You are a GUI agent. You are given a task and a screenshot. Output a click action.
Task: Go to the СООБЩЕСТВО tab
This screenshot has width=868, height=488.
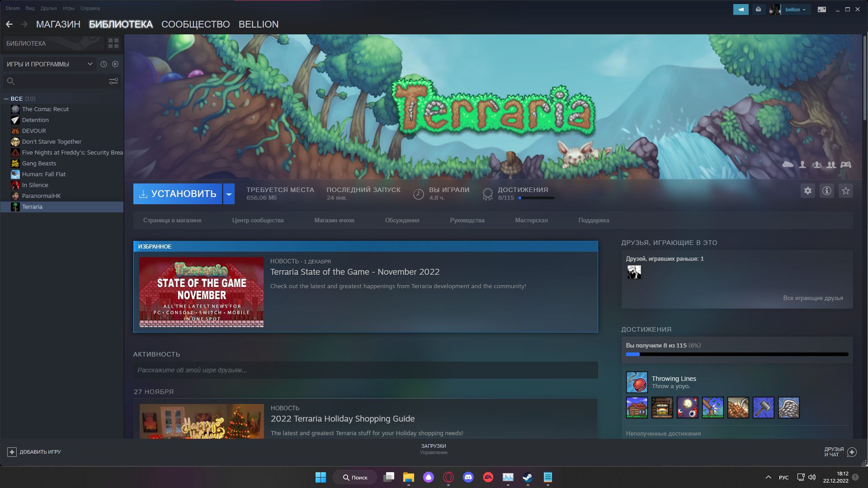click(x=196, y=24)
